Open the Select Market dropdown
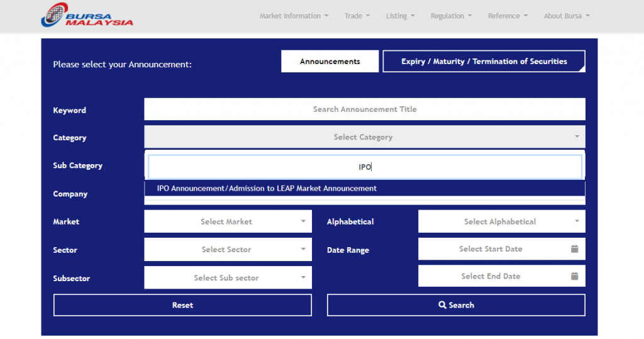This screenshot has height=339, width=644. pos(228,221)
